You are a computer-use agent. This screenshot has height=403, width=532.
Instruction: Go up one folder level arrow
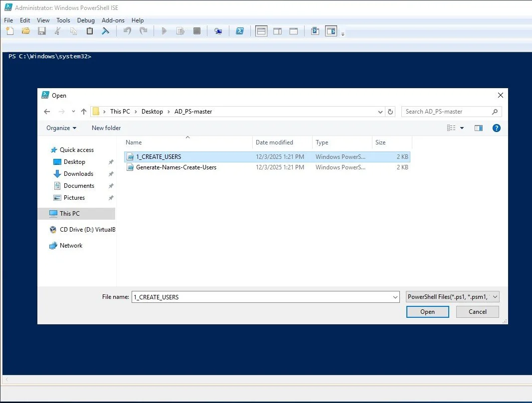pos(84,112)
